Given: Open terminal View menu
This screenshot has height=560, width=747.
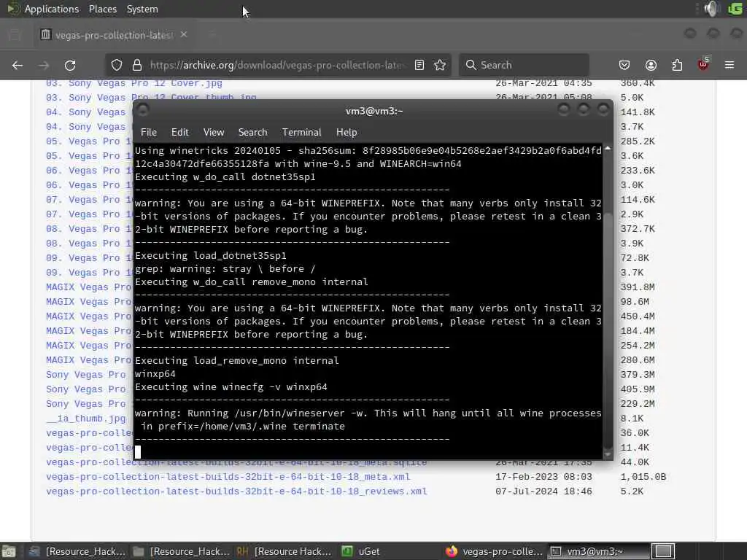Looking at the screenshot, I should pos(214,133).
